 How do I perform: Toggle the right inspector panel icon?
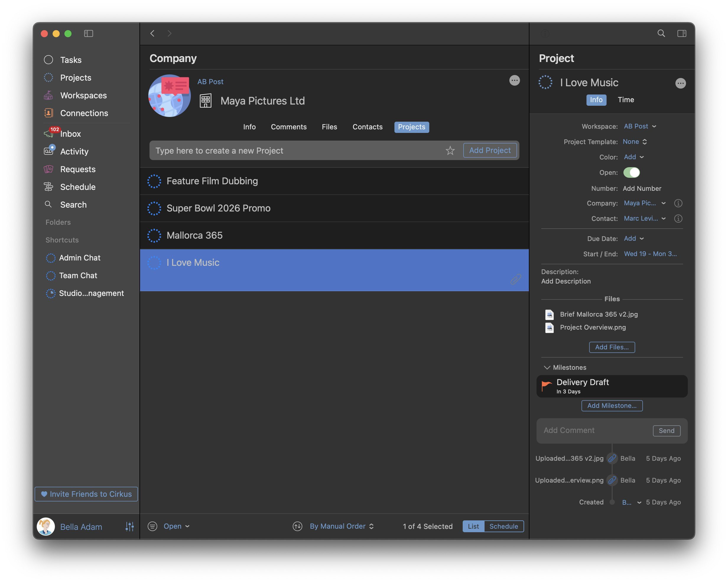(x=681, y=33)
